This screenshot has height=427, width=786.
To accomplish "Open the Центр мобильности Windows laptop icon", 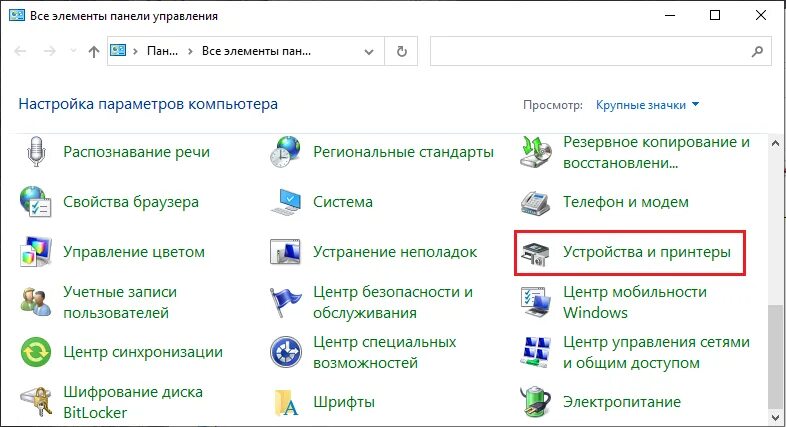I will (x=535, y=302).
